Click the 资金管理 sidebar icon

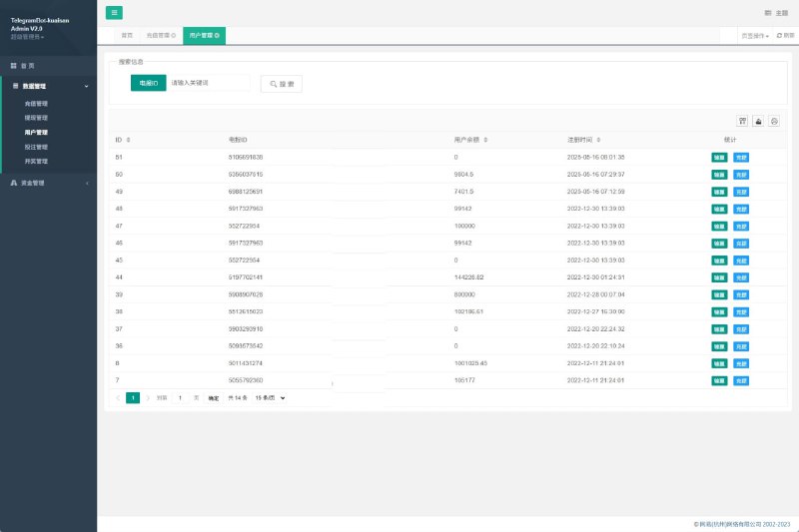point(14,183)
